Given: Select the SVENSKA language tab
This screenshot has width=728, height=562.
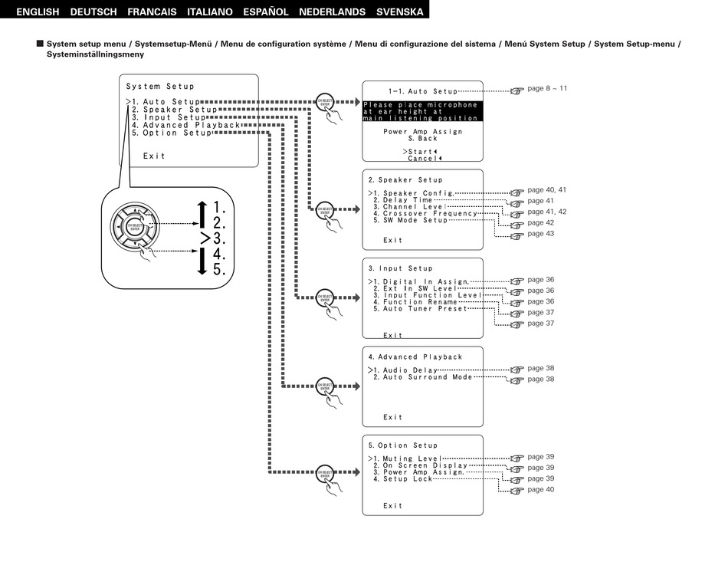Looking at the screenshot, I should 400,12.
